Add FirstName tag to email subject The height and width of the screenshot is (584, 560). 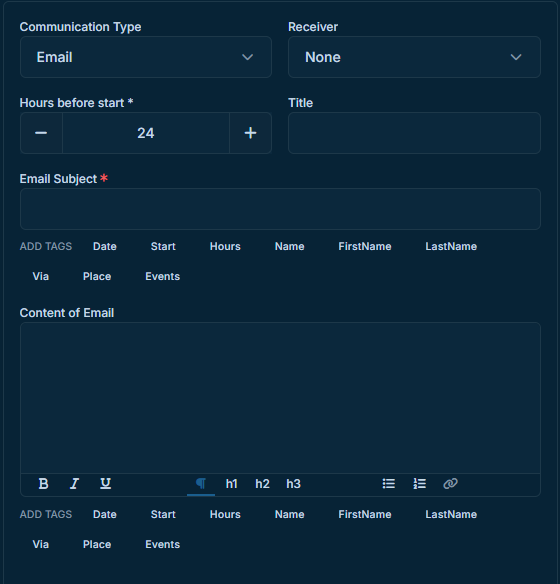(365, 246)
